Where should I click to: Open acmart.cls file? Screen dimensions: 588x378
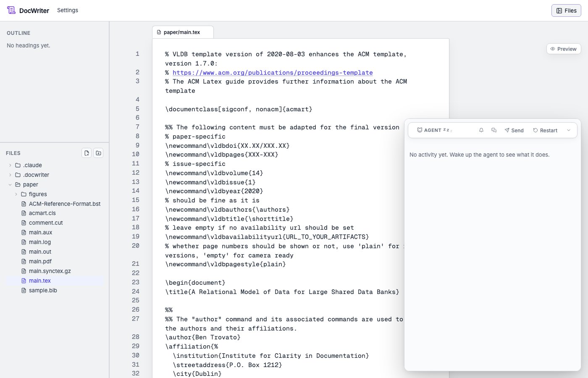tap(42, 213)
